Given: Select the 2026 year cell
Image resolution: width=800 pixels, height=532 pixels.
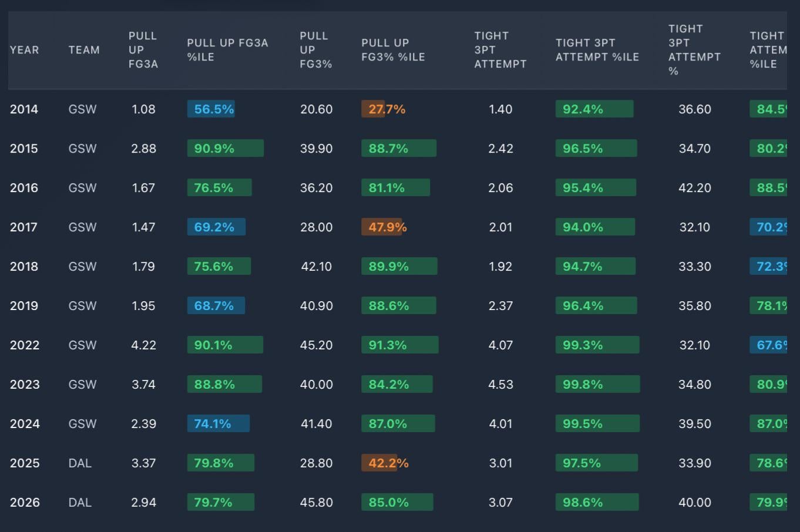Looking at the screenshot, I should tap(24, 502).
